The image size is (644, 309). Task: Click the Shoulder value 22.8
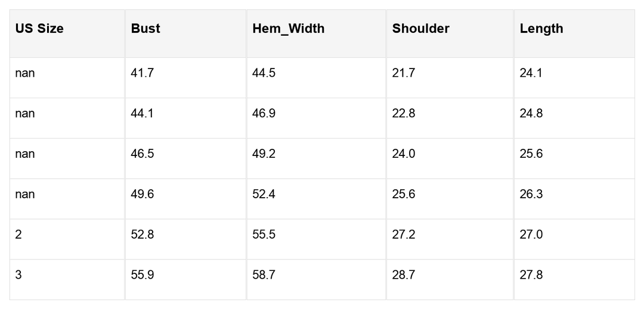(x=404, y=113)
